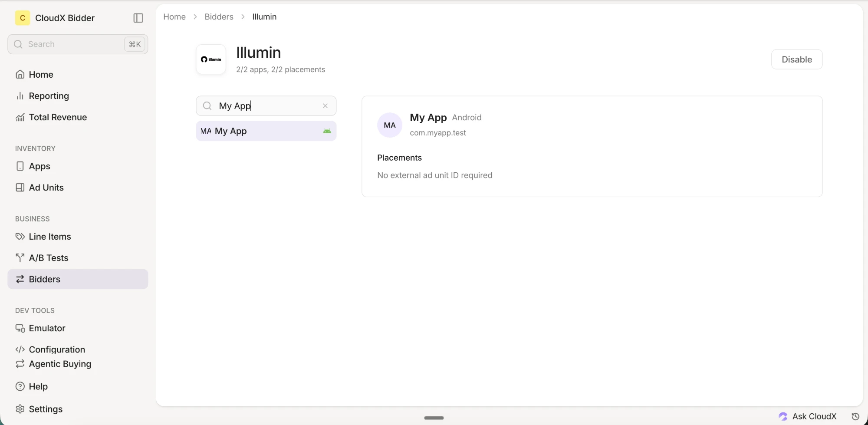Click the Home breadcrumb link
868x425 pixels.
coord(174,17)
